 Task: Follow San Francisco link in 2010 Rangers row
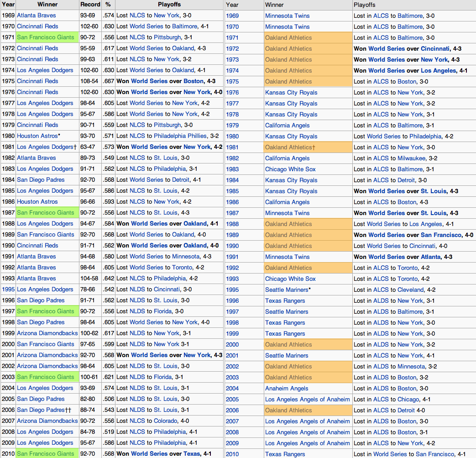pos(435,454)
